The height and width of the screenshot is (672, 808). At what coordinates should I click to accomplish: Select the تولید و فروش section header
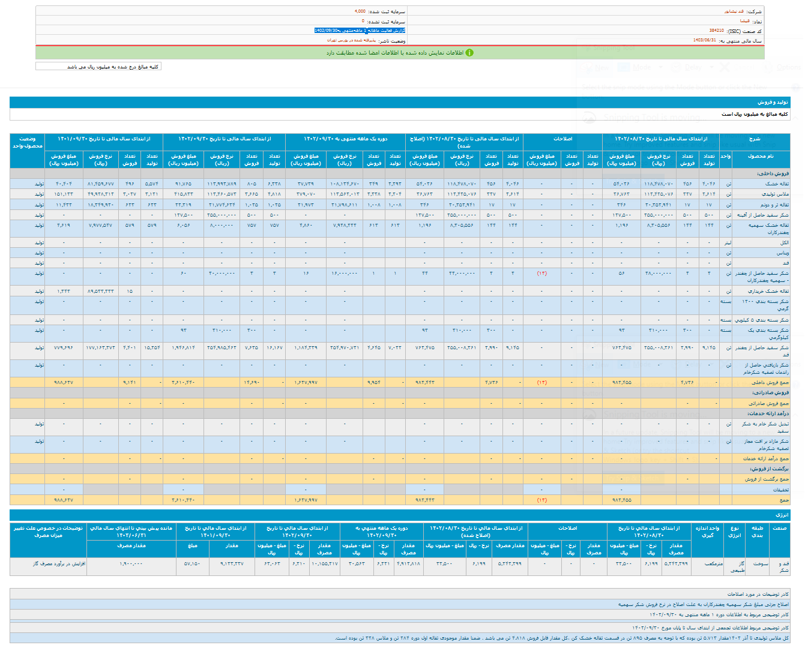773,103
